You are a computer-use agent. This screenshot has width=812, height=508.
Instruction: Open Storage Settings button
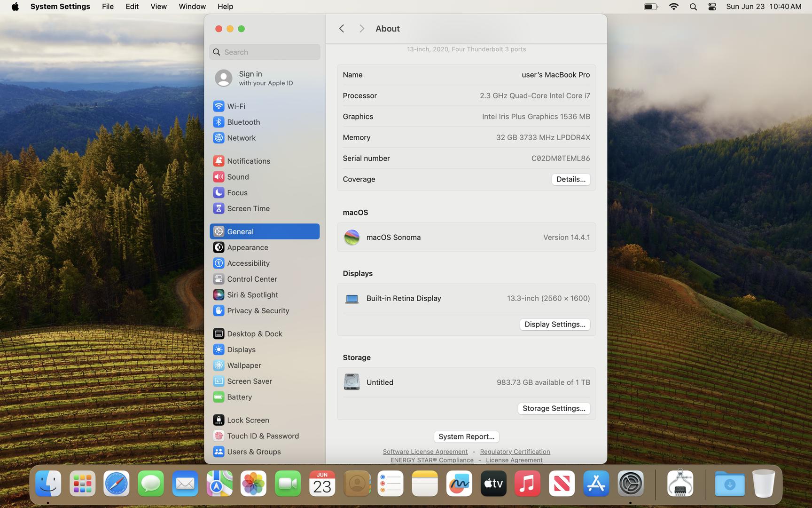coord(554,408)
